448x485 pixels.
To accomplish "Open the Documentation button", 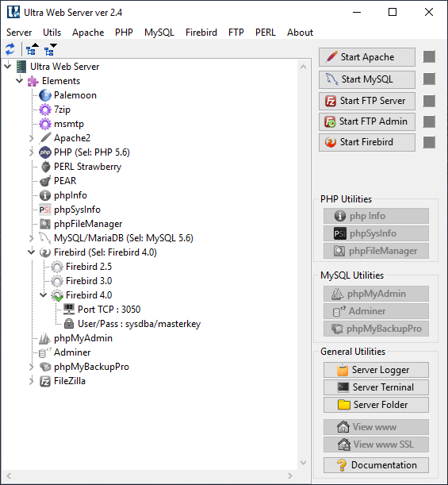I will click(x=376, y=465).
